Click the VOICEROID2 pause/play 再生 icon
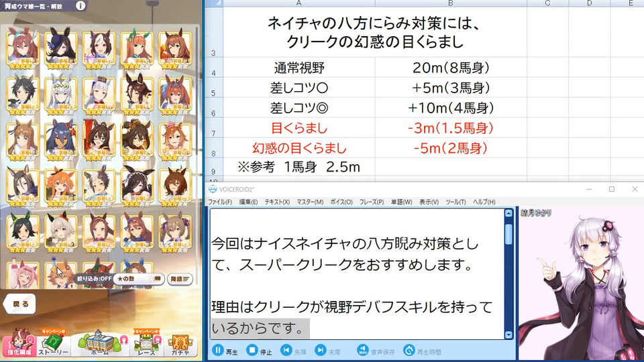 (x=218, y=351)
